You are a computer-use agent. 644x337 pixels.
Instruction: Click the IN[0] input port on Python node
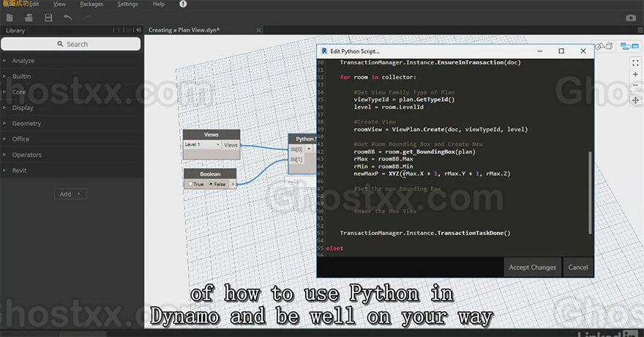pos(296,149)
